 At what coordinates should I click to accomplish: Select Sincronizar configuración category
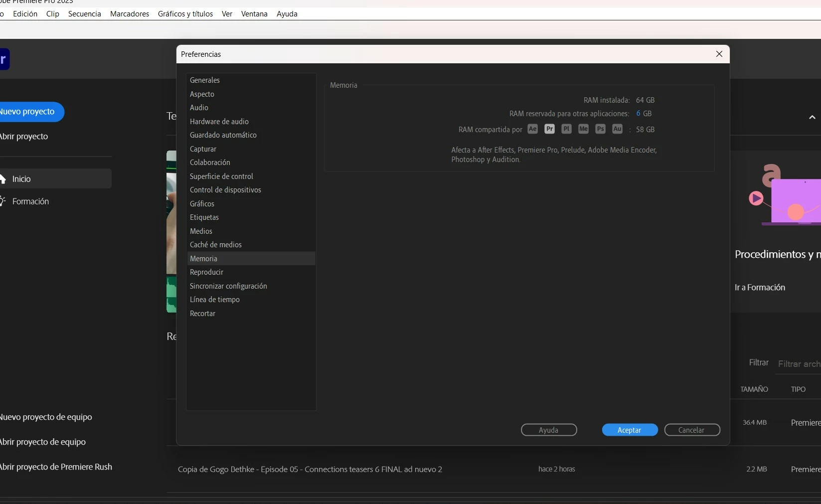click(x=251, y=286)
